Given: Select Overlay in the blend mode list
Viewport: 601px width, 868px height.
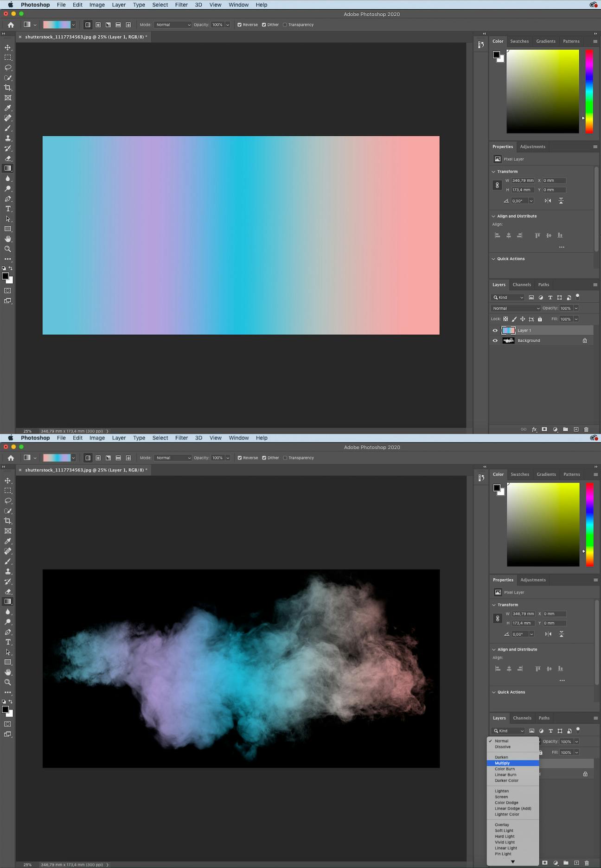Looking at the screenshot, I should 502,825.
